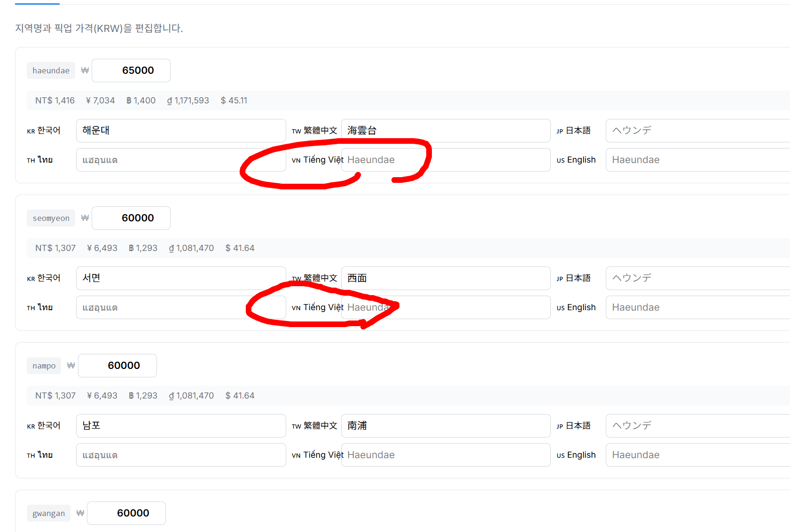
Task: Click the gwangan price input field
Action: 126,513
